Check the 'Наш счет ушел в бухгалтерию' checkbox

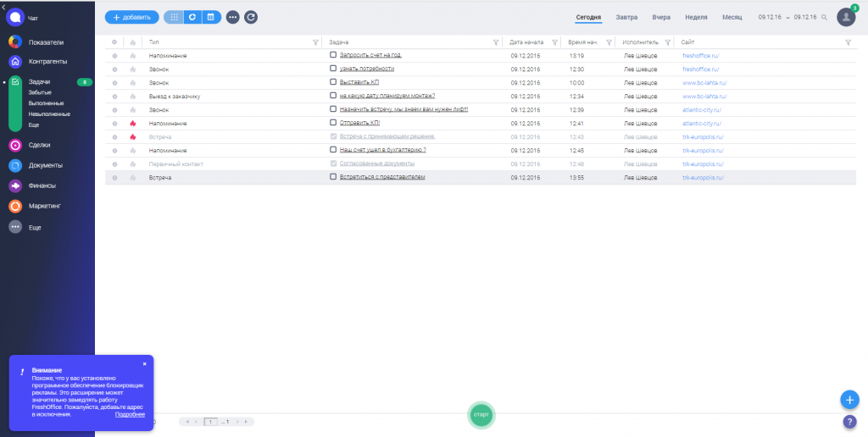pos(333,150)
